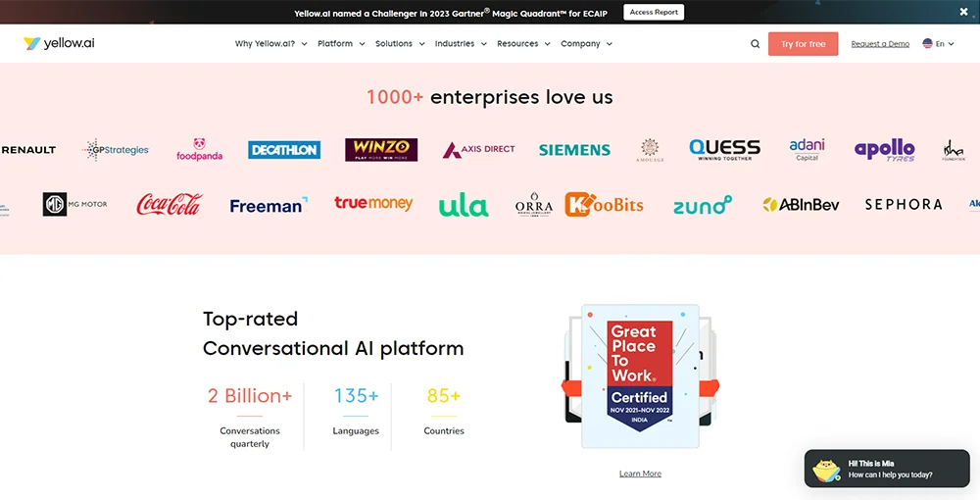Click the Coca-Cola logo

(x=170, y=204)
